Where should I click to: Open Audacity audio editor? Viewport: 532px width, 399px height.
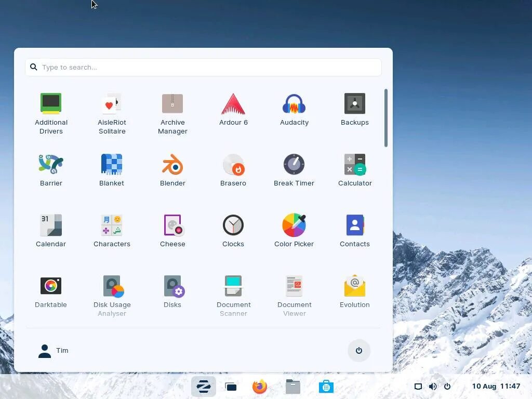tap(294, 109)
